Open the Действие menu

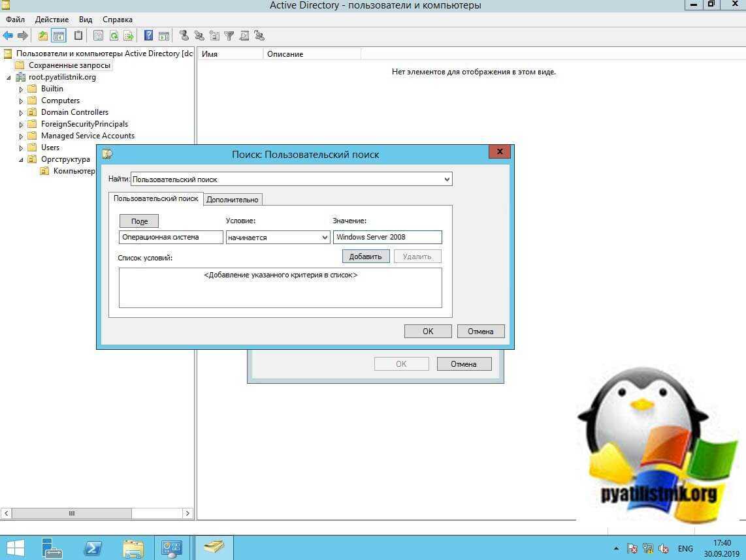52,20
